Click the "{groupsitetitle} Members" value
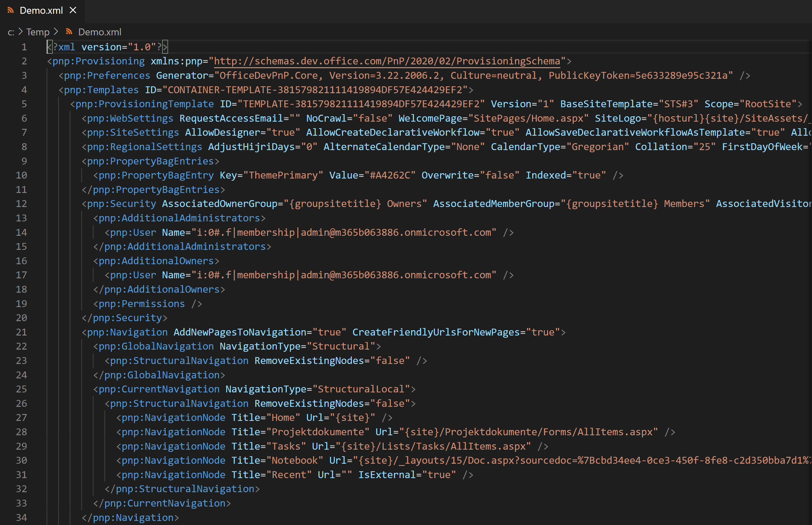 point(635,204)
